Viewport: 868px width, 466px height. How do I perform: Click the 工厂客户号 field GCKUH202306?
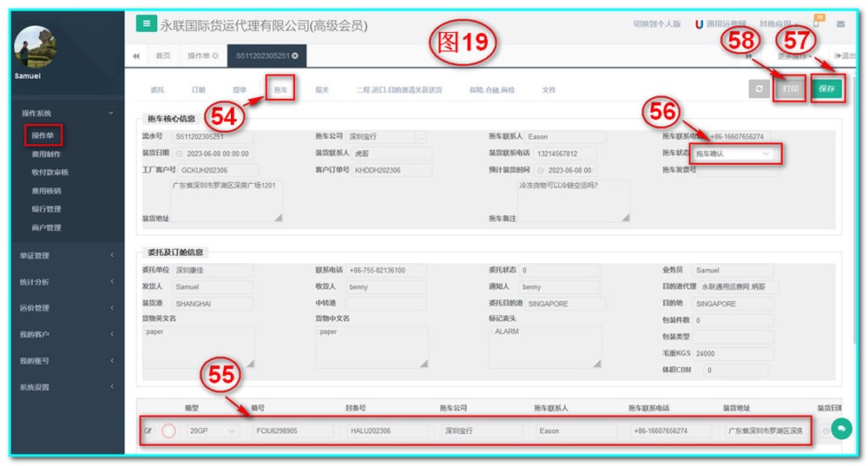click(x=218, y=170)
